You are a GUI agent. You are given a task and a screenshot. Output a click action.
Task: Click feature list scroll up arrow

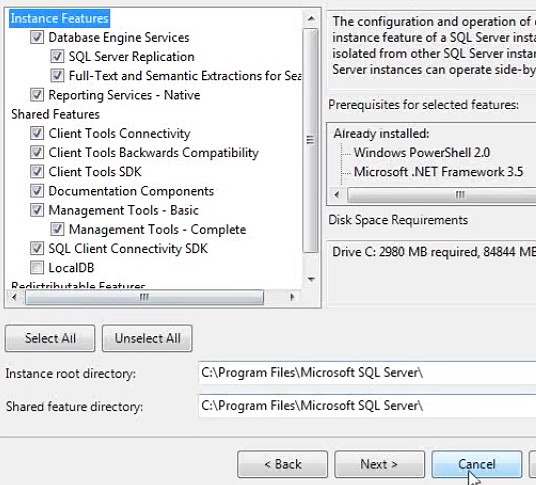pyautogui.click(x=311, y=18)
